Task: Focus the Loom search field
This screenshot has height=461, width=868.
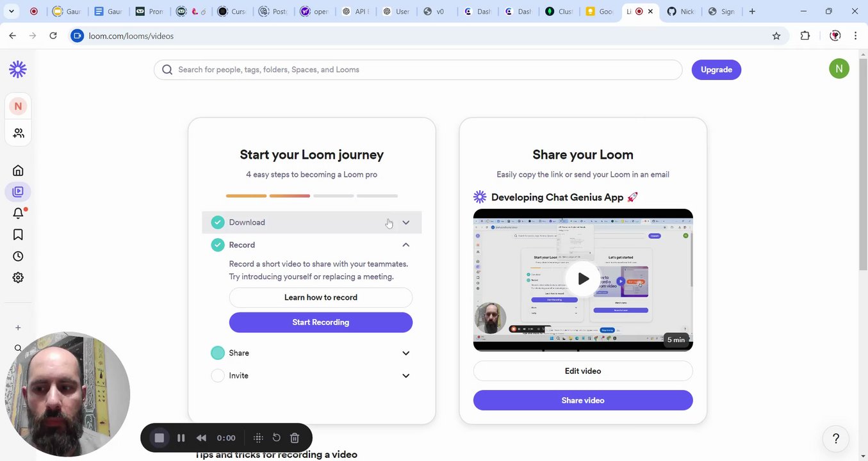Action: [418, 70]
